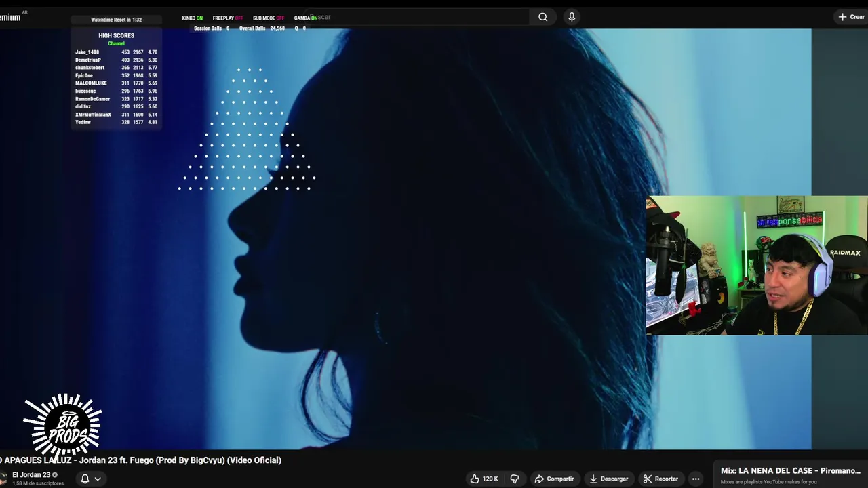868x488 pixels.
Task: Click the KINKO ON indicator
Action: click(192, 18)
